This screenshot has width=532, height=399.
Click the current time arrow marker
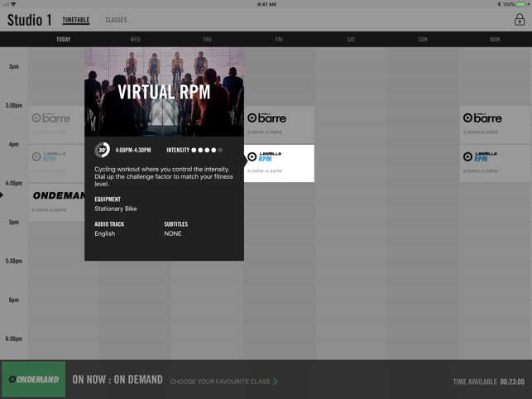[x=2, y=195]
